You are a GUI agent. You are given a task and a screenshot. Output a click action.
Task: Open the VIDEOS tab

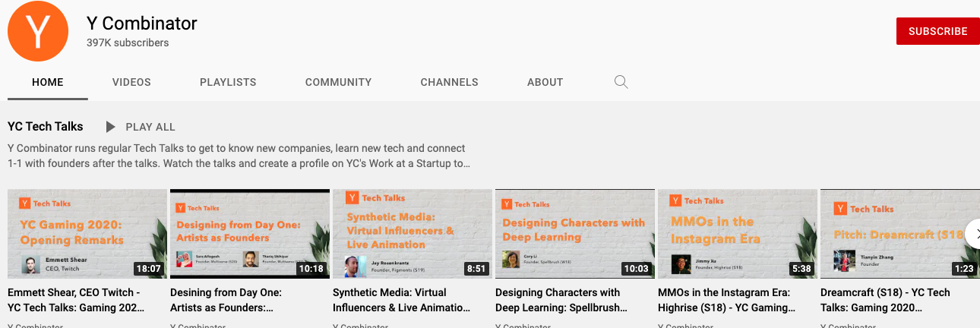[x=131, y=82]
